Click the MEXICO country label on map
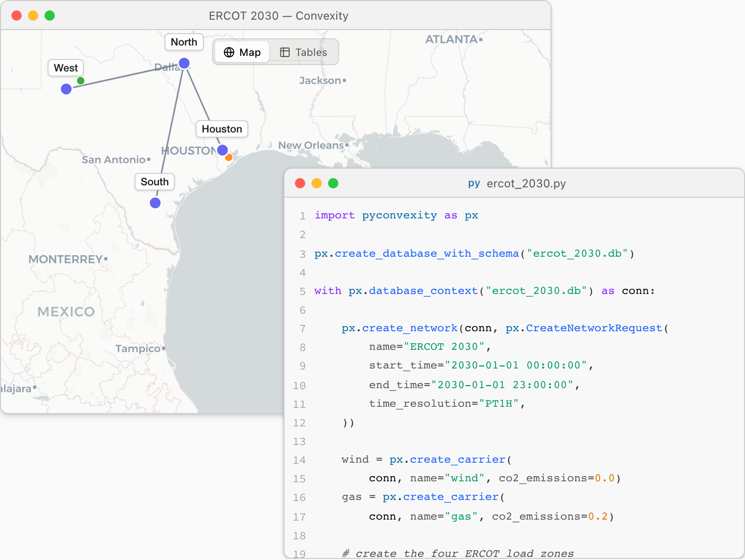Viewport: 745px width, 560px height. (x=66, y=312)
